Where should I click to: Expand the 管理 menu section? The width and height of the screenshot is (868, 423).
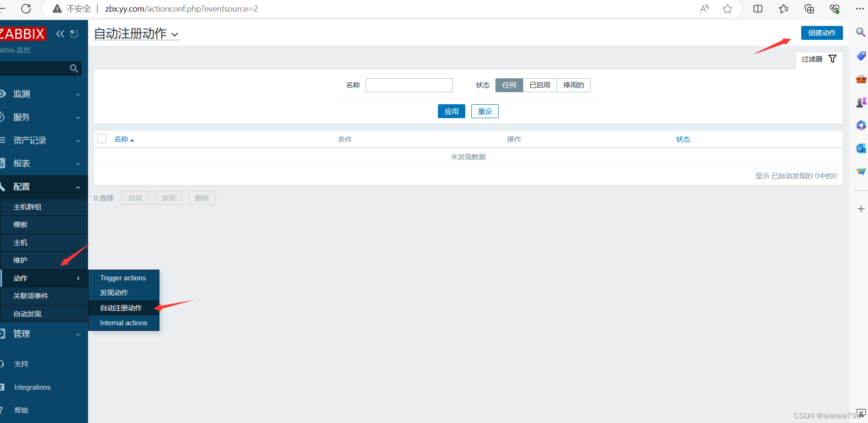tap(44, 334)
